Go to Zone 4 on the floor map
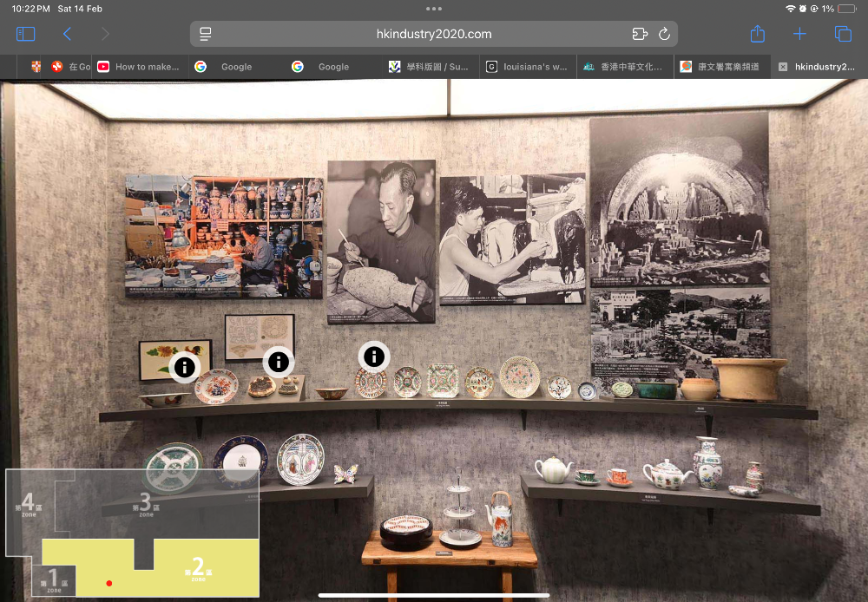The image size is (868, 602). coord(29,503)
